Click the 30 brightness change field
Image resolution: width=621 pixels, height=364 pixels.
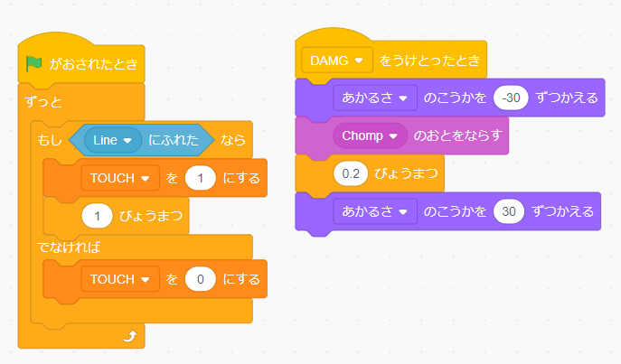(509, 211)
